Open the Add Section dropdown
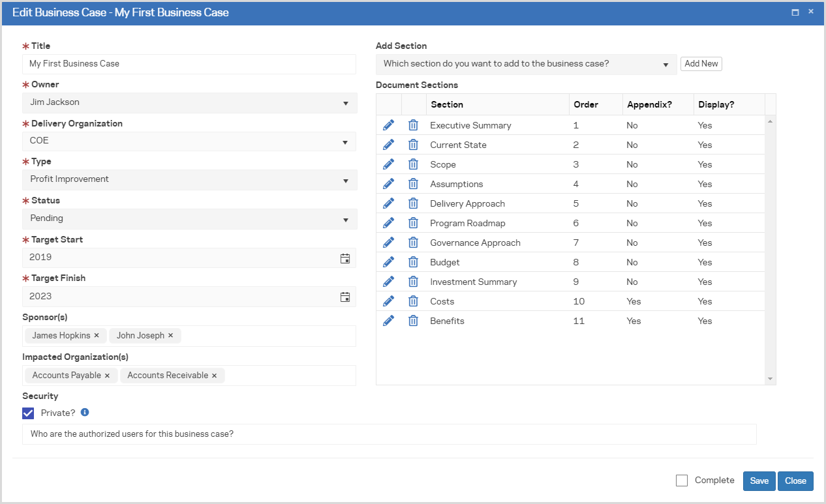 coord(665,65)
